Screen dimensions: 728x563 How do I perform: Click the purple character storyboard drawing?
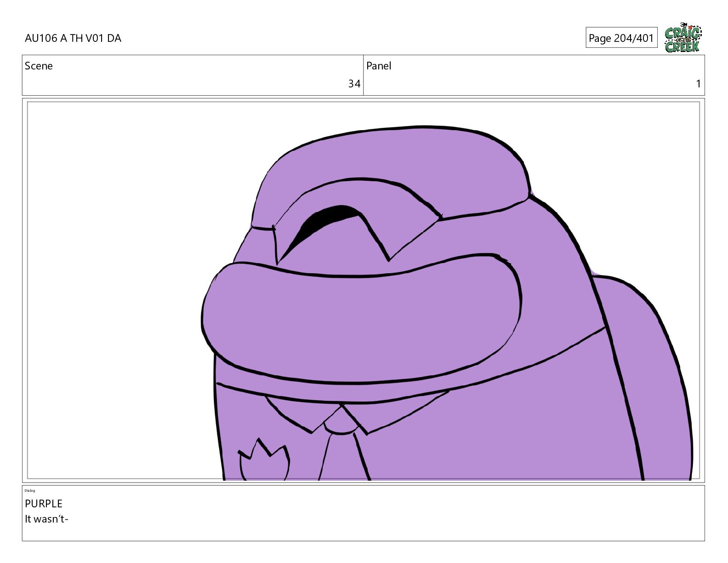(x=447, y=303)
